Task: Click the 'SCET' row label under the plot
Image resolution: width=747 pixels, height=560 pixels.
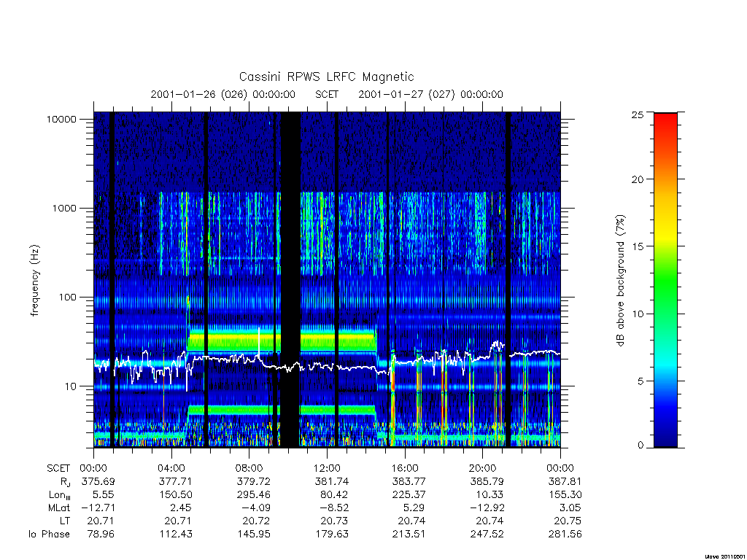Action: [x=58, y=468]
